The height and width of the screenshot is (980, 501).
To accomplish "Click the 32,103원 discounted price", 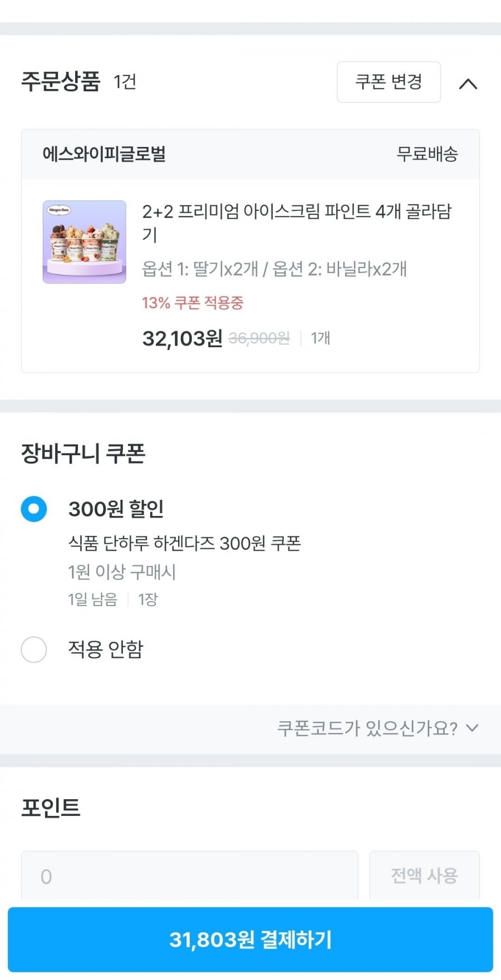I will click(x=182, y=338).
